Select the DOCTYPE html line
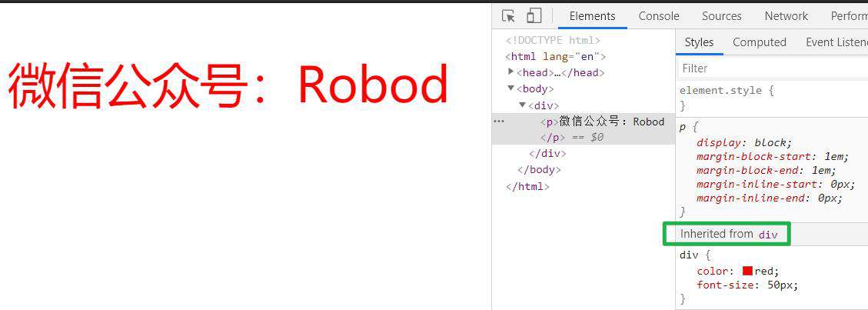Viewport: 868px width, 310px height. (x=553, y=41)
